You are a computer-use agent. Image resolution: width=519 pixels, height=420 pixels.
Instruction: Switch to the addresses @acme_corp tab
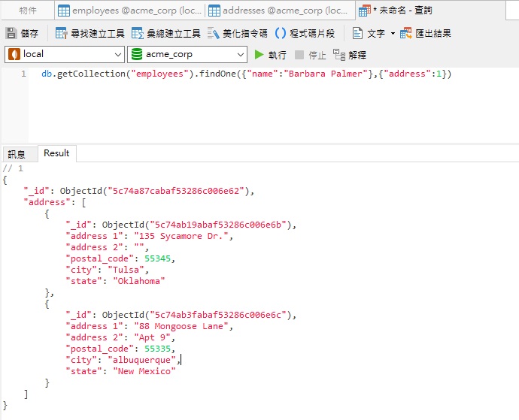pos(278,11)
